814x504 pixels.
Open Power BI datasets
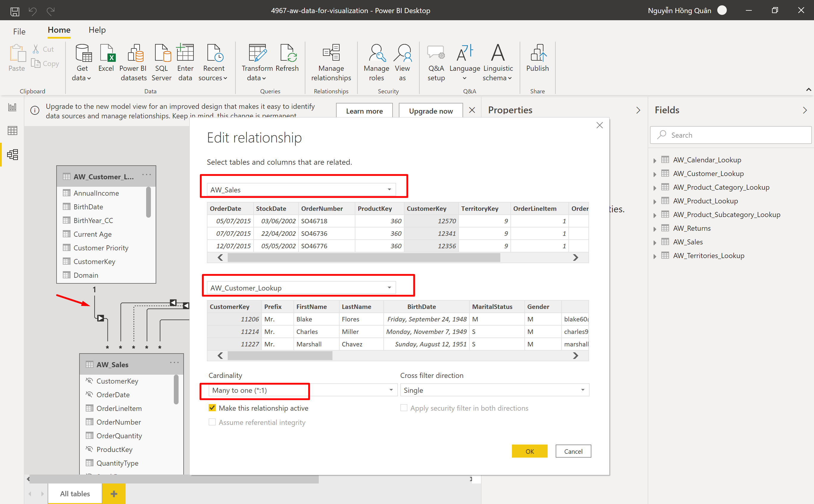[133, 62]
